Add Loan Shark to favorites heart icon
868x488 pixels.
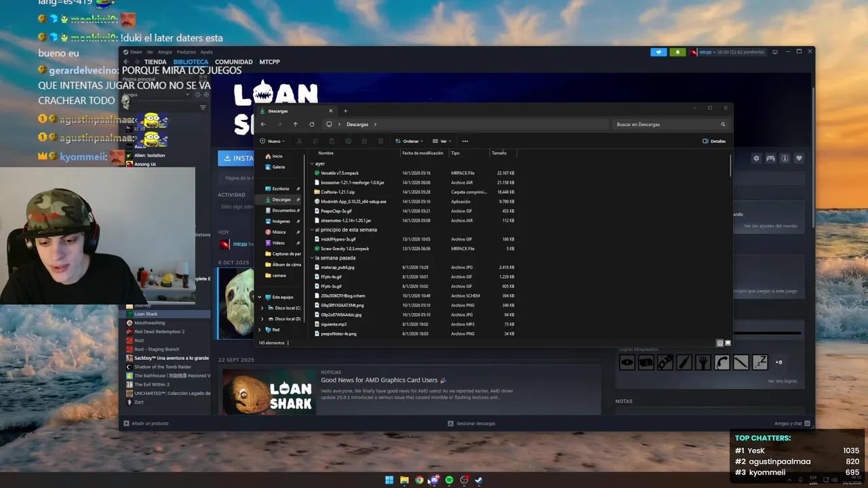[799, 158]
